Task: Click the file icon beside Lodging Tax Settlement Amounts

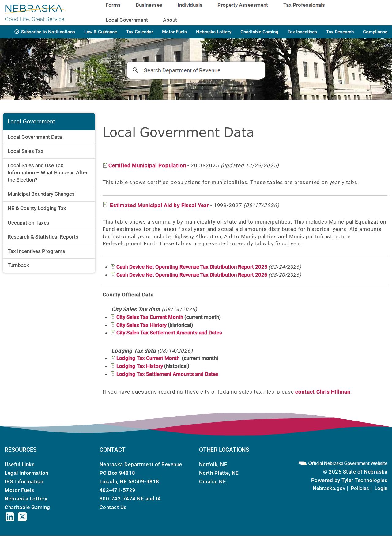Action: click(x=113, y=374)
